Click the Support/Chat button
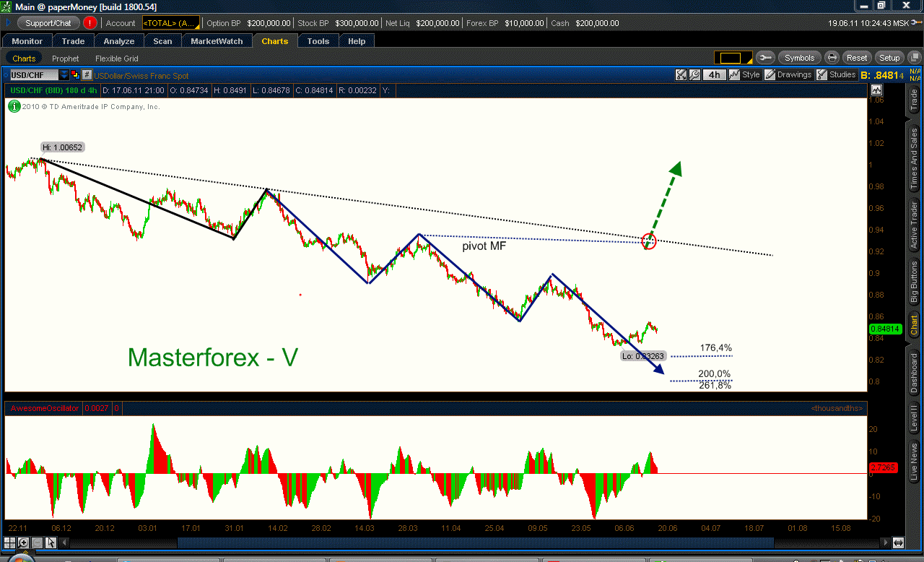Image resolution: width=924 pixels, height=562 pixels. pos(48,23)
